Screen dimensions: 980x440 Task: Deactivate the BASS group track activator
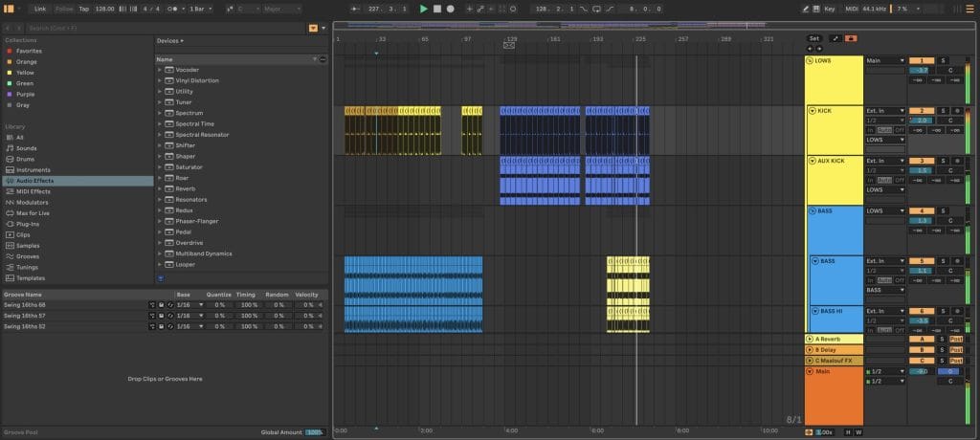[921, 210]
